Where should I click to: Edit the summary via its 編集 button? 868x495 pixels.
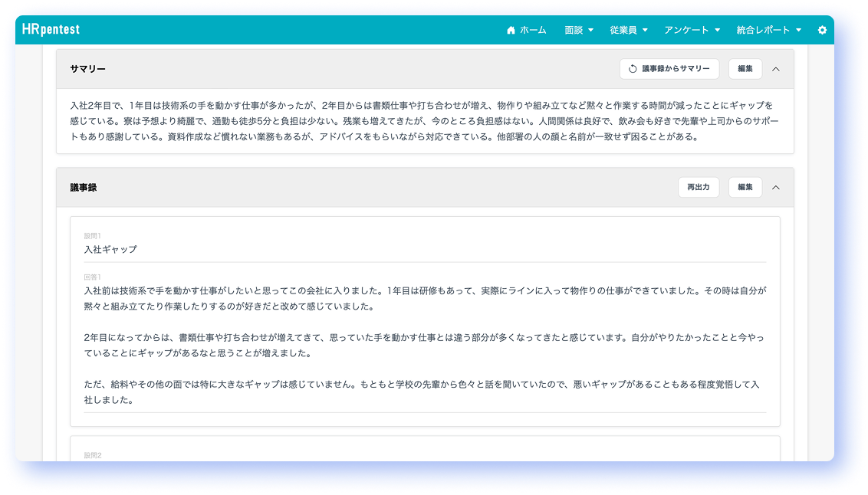(x=745, y=68)
